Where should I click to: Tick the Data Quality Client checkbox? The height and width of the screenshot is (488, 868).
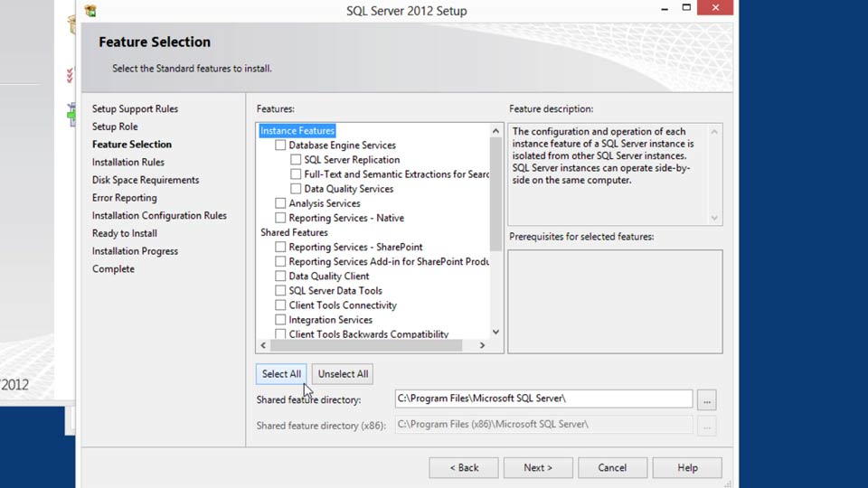click(x=280, y=276)
